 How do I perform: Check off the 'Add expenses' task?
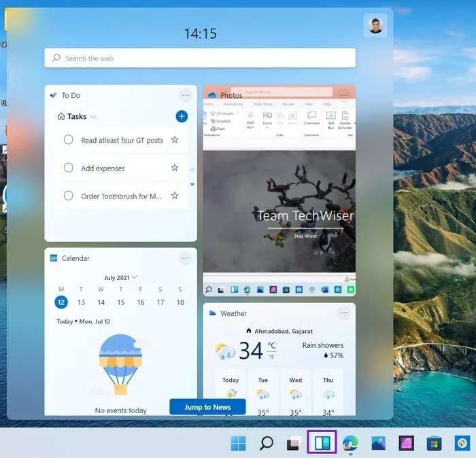(68, 168)
